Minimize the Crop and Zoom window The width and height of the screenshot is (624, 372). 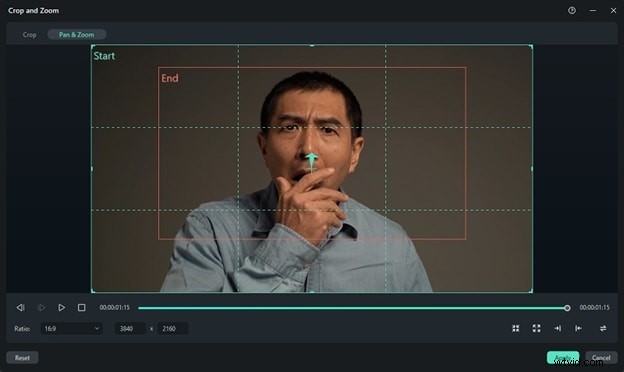(x=593, y=11)
